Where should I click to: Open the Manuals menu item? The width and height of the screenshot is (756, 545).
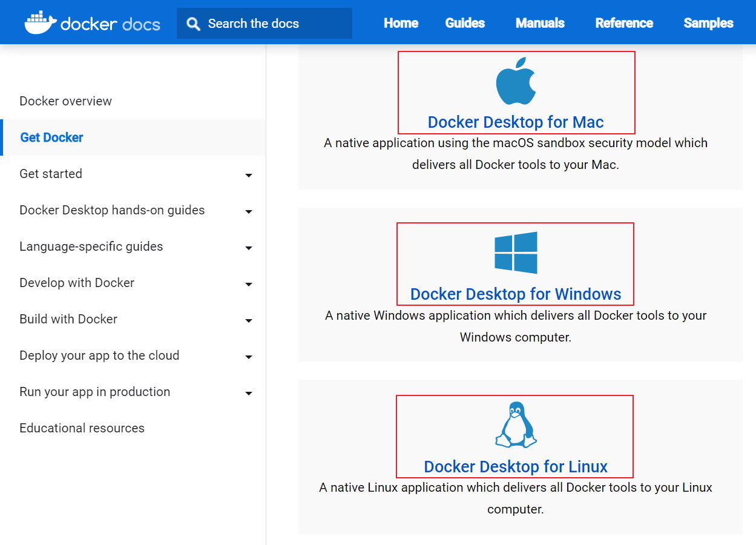click(539, 23)
